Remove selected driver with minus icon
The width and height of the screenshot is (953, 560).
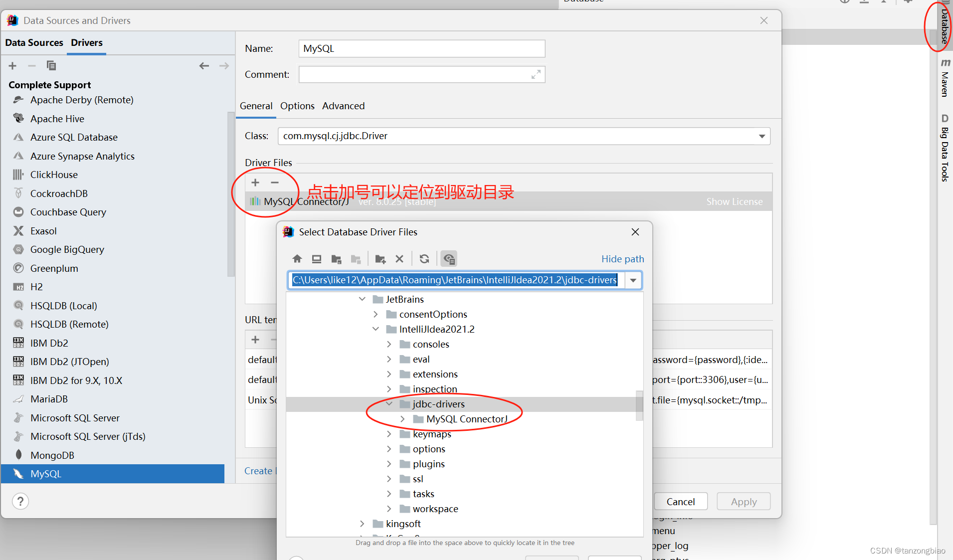(32, 66)
